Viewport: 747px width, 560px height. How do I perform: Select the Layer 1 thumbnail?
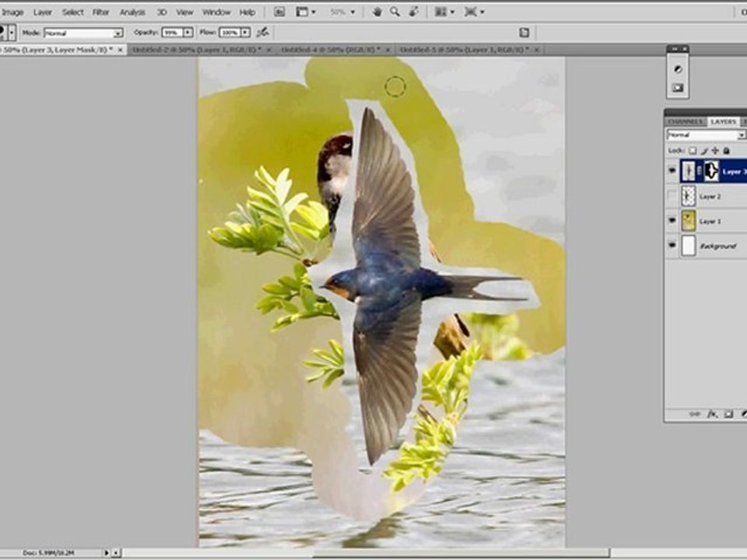pyautogui.click(x=688, y=221)
